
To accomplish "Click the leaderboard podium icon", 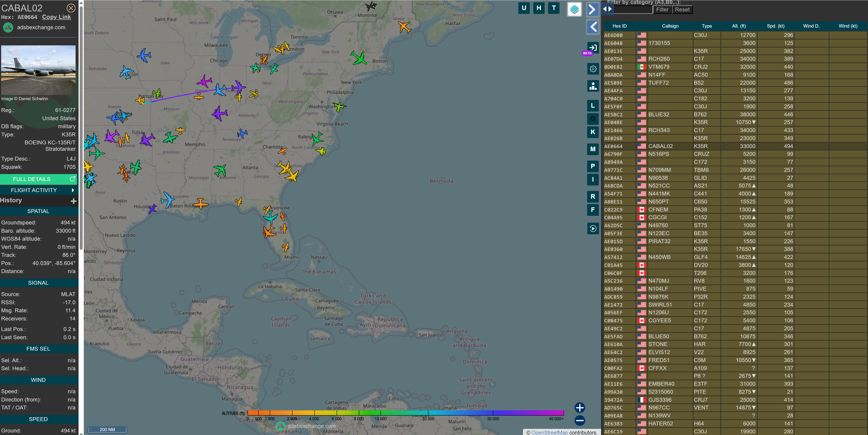I will pyautogui.click(x=593, y=86).
